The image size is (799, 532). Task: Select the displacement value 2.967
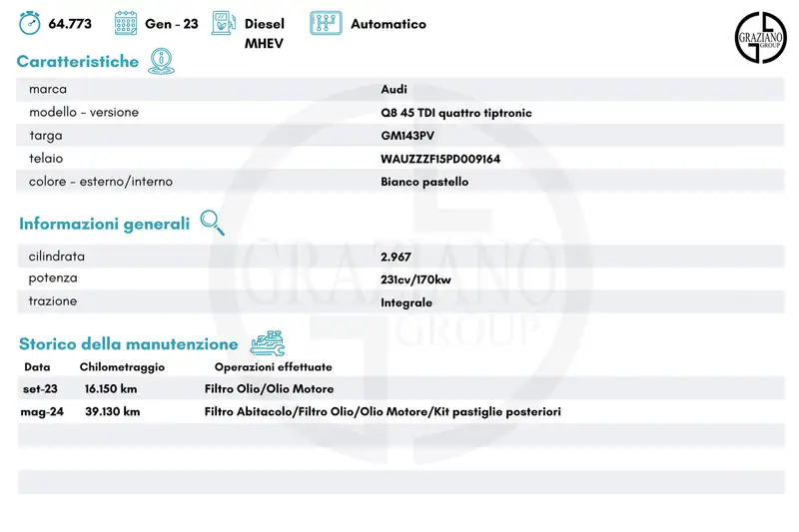click(396, 258)
